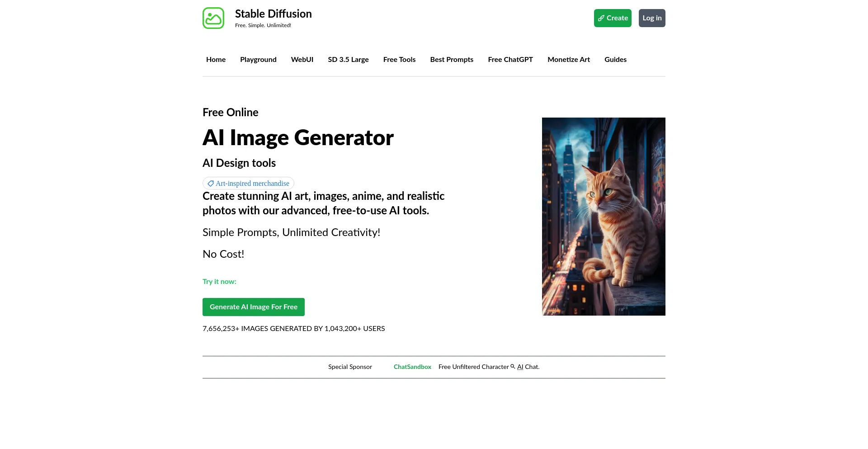Open the Monetize Art section
Screen dimensions: 868x449
pyautogui.click(x=568, y=59)
